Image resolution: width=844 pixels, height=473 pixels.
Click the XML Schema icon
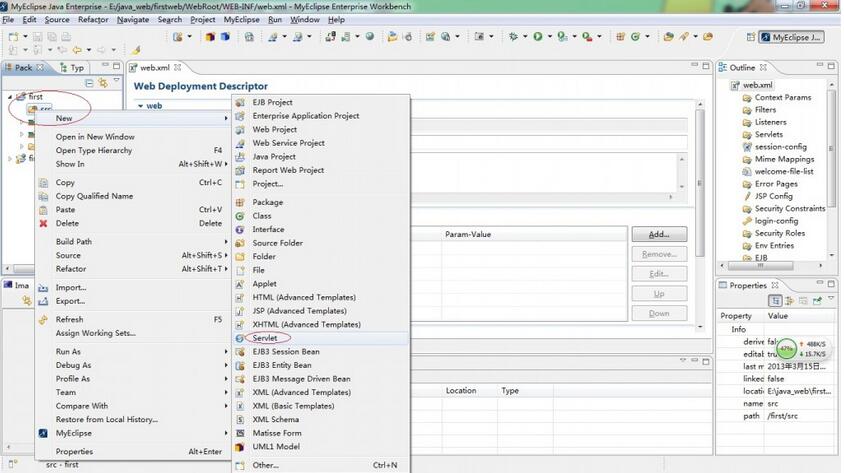[240, 420]
